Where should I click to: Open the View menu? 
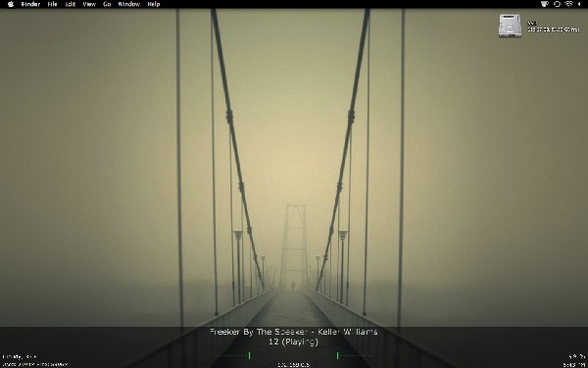click(89, 4)
